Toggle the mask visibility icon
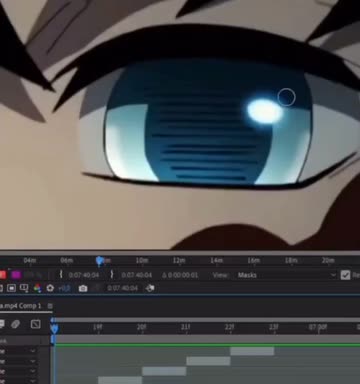 pos(24,288)
